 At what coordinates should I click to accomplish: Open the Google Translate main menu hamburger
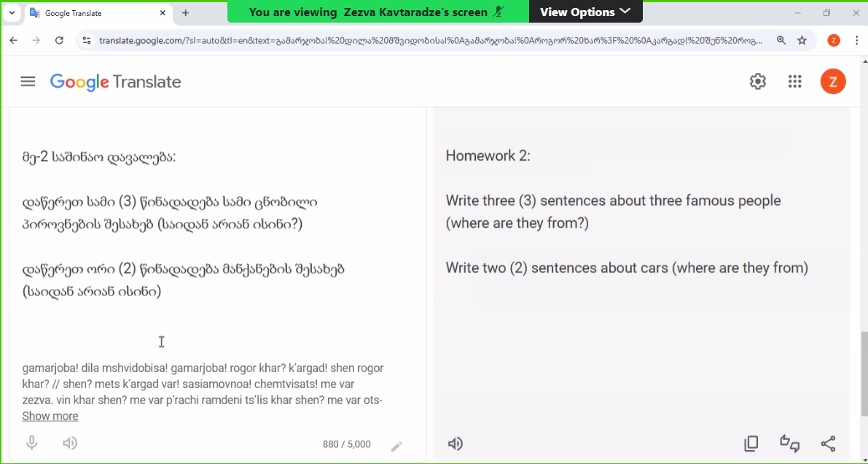click(28, 82)
